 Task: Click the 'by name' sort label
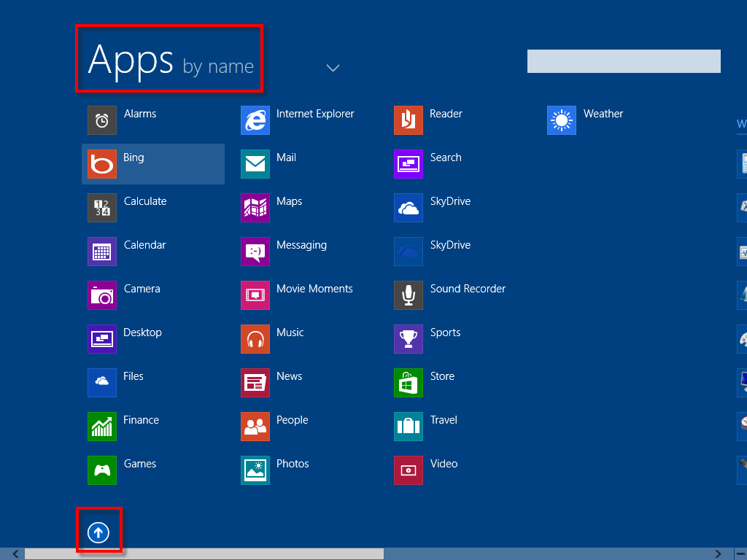[218, 67]
